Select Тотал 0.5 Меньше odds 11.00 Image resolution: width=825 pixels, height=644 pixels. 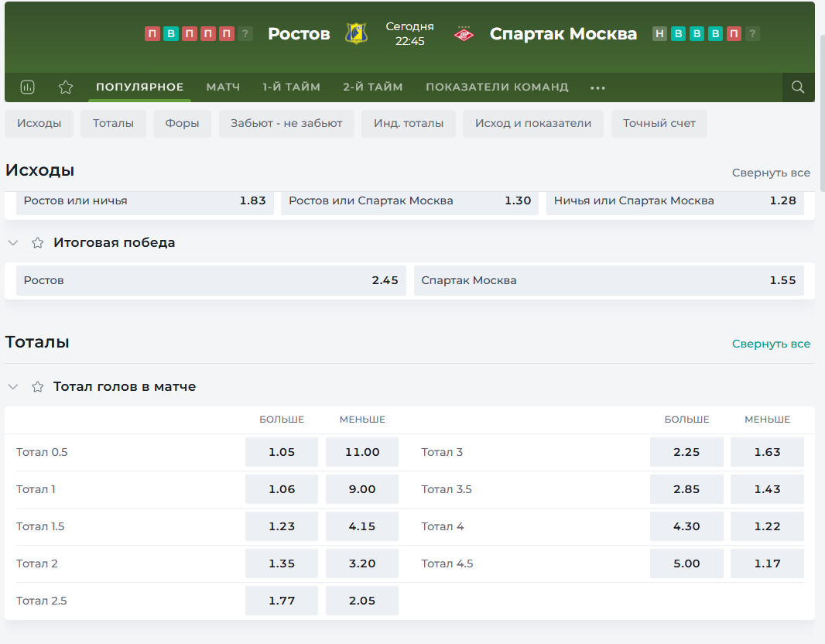pos(362,452)
